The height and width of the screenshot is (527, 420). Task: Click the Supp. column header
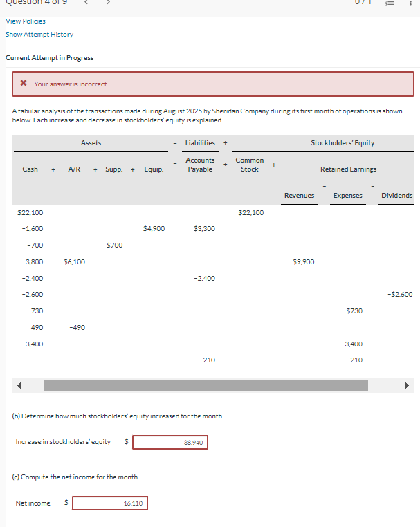pos(114,169)
